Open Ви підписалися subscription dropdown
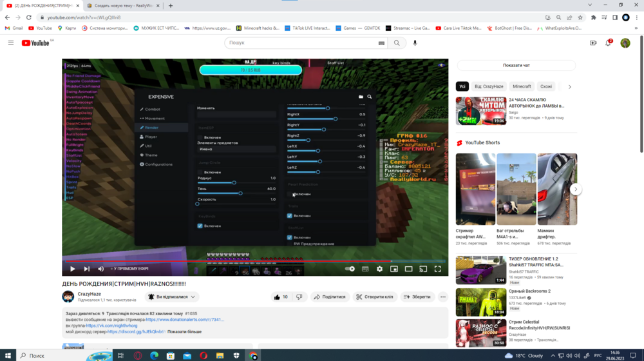Screen dimensions: 644x361 click(x=172, y=297)
